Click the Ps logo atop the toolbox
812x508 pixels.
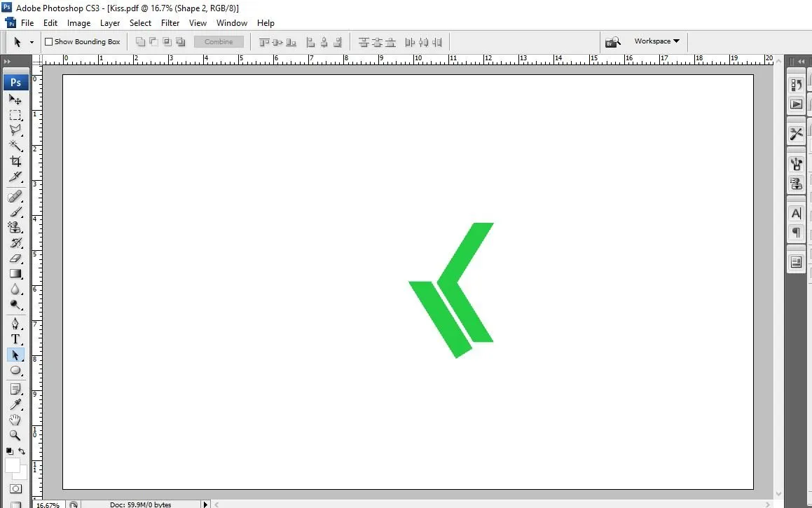(x=15, y=83)
